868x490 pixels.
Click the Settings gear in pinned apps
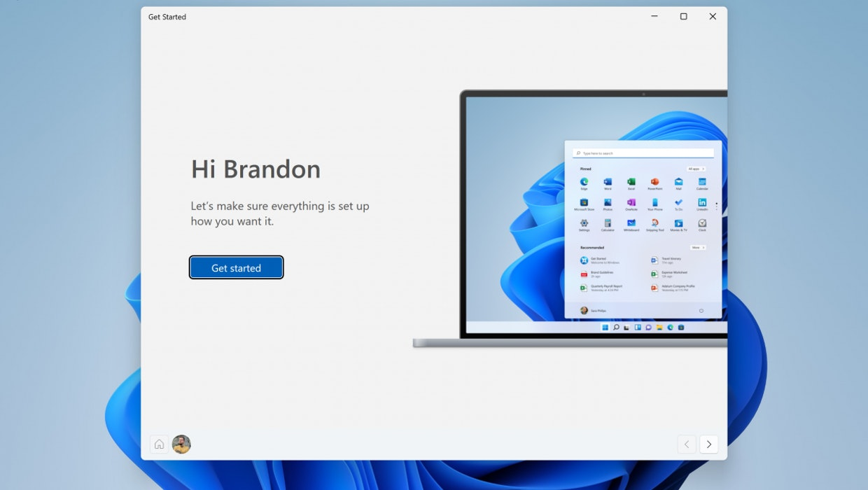pyautogui.click(x=584, y=223)
